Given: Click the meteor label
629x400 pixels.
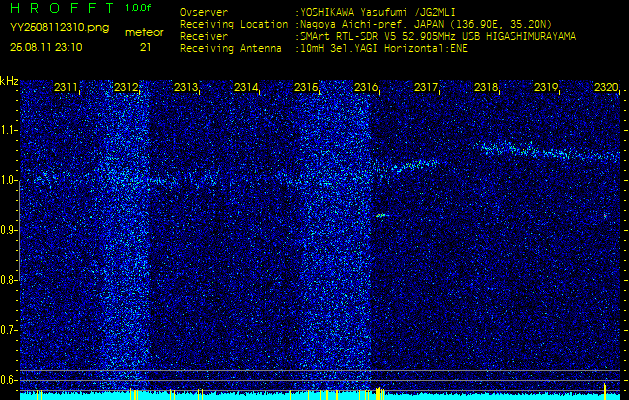Looking at the screenshot, I should point(144,32).
